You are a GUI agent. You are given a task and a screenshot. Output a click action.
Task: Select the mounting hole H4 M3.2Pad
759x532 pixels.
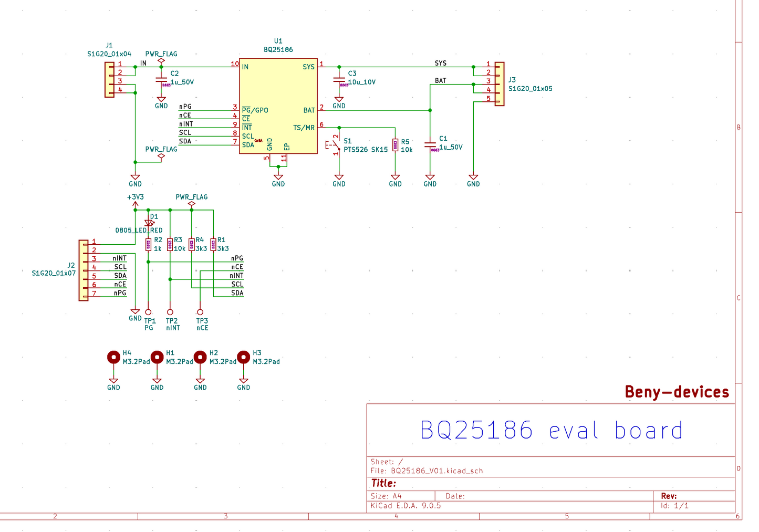(114, 357)
